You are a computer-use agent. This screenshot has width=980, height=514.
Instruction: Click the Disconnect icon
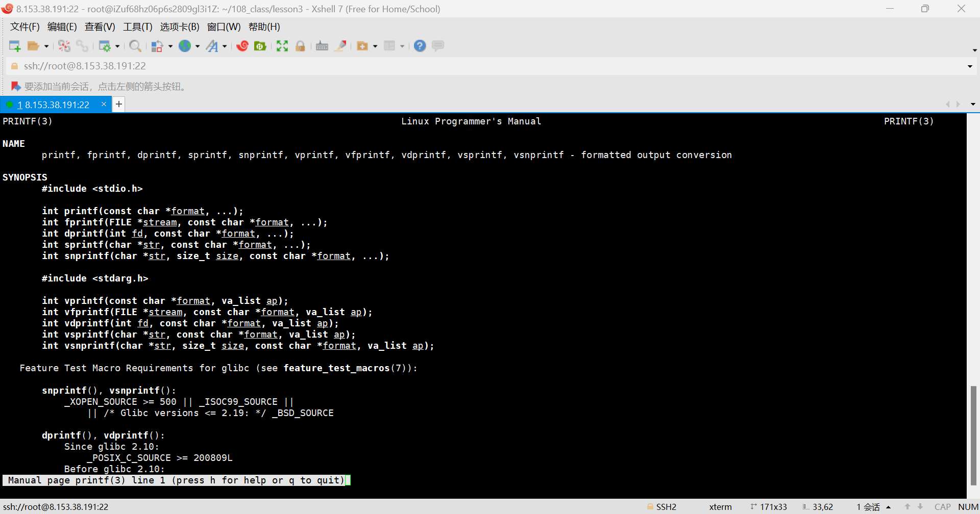click(x=64, y=46)
